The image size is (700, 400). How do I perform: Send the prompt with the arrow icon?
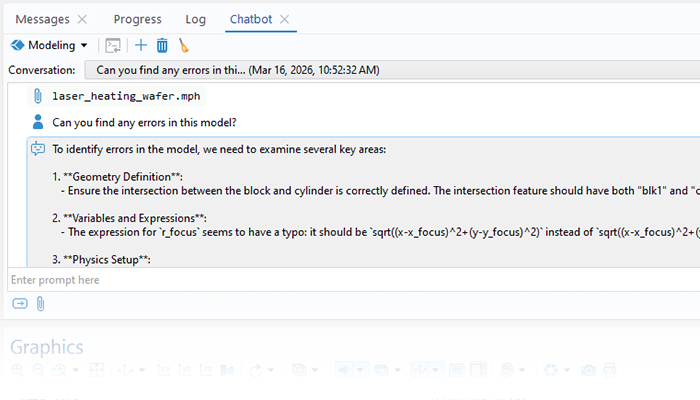click(20, 304)
